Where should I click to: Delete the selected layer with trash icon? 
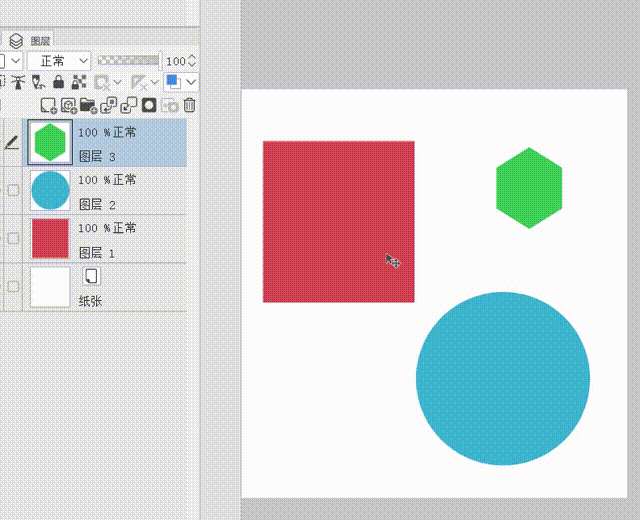(190, 105)
